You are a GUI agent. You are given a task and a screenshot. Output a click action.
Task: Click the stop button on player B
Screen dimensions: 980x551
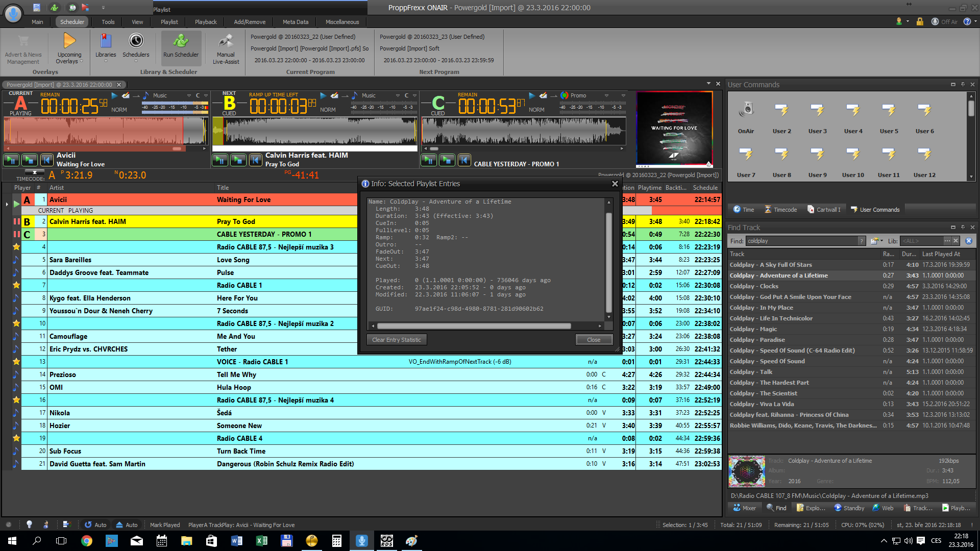238,160
